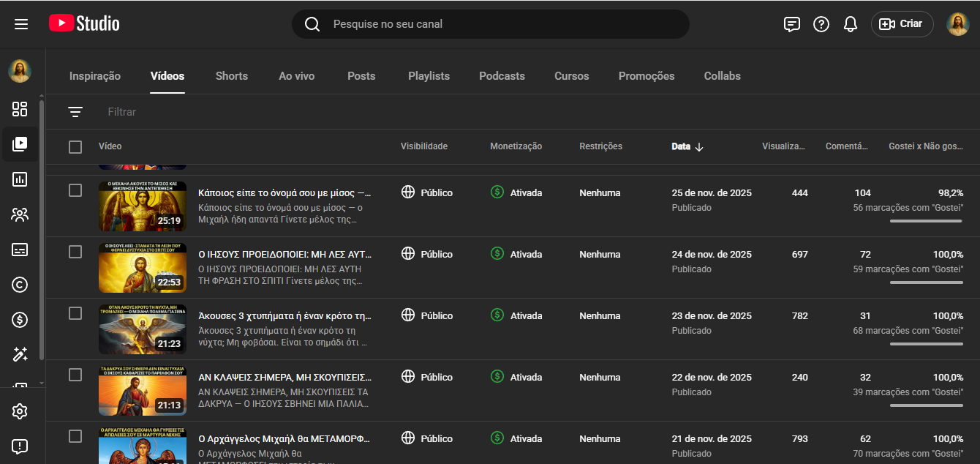Open the notifications bell
980x464 pixels.
pos(850,24)
